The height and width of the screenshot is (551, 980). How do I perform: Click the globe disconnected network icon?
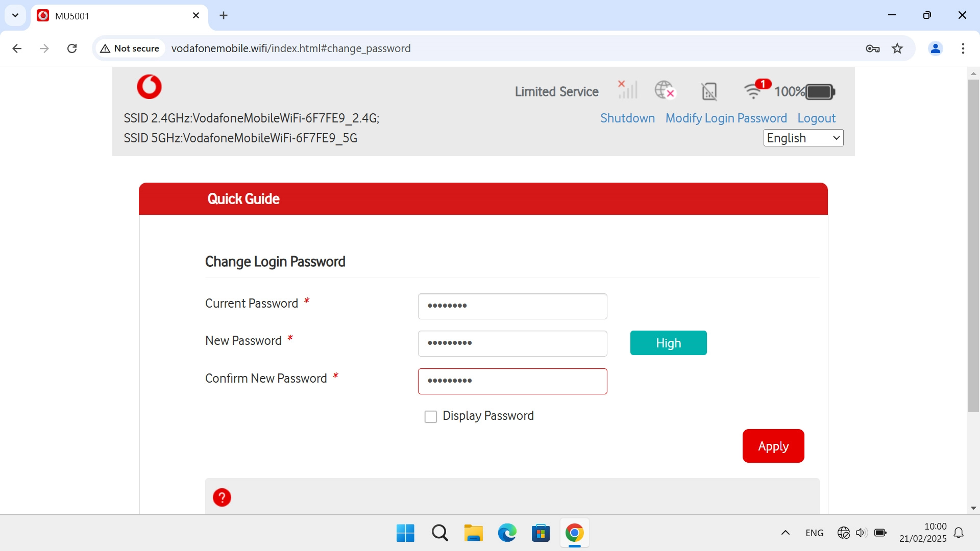point(665,90)
